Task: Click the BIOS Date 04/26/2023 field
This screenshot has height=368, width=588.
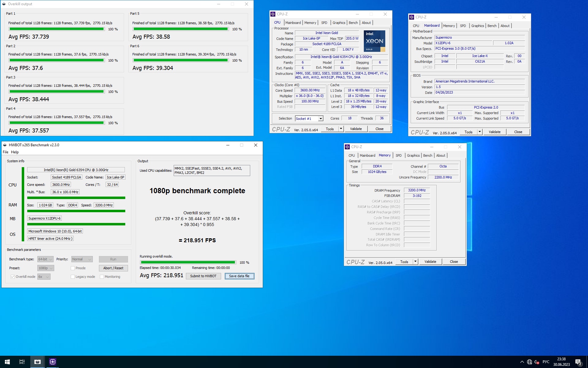Action: (480, 93)
